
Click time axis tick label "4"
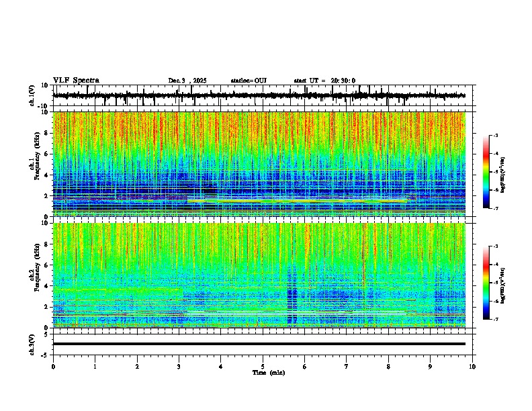[221, 367]
